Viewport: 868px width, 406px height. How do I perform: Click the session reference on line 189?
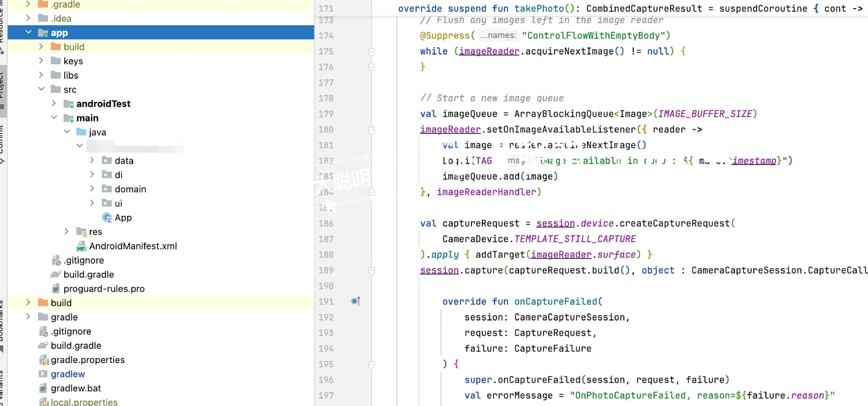[x=439, y=270]
